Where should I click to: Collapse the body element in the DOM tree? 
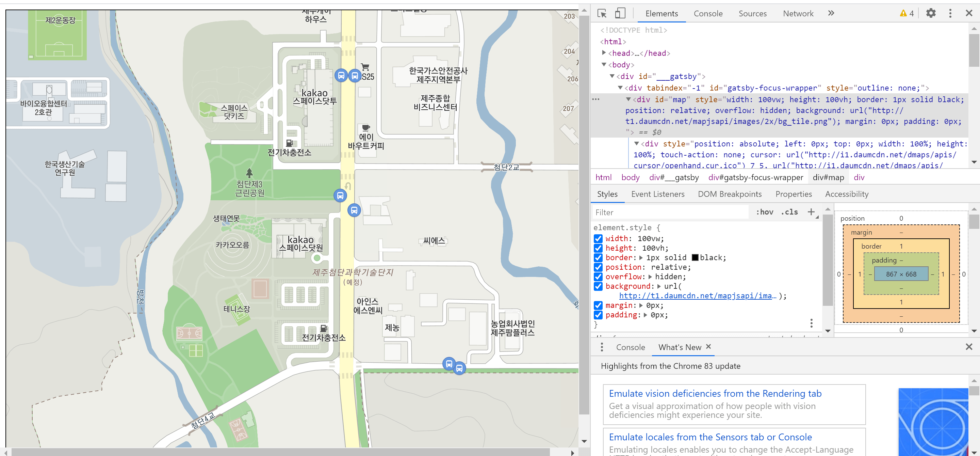click(x=604, y=65)
